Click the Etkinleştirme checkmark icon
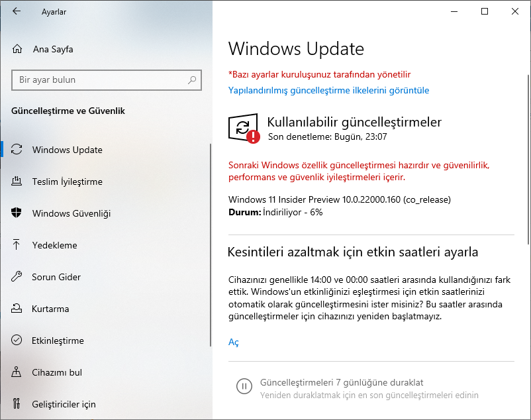 pos(17,340)
